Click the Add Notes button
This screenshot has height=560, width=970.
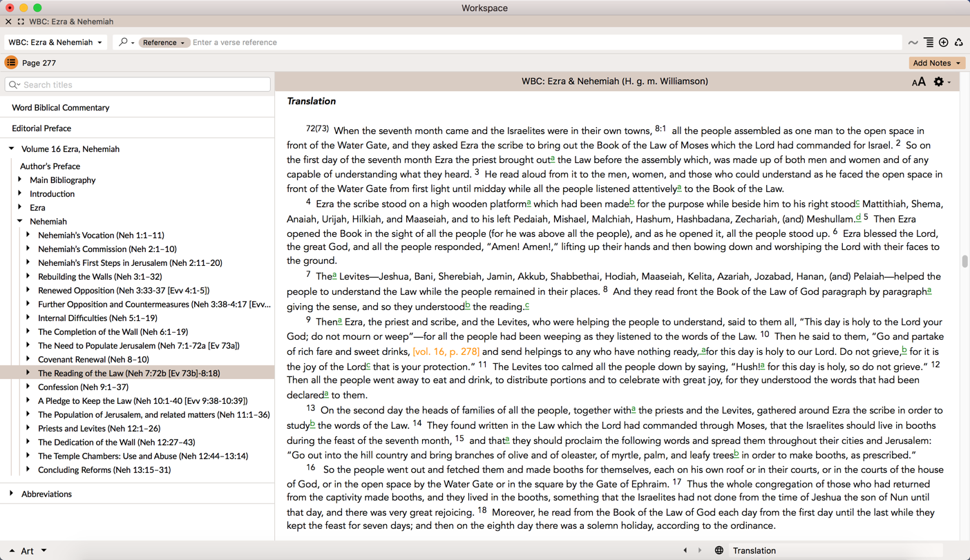pos(936,63)
